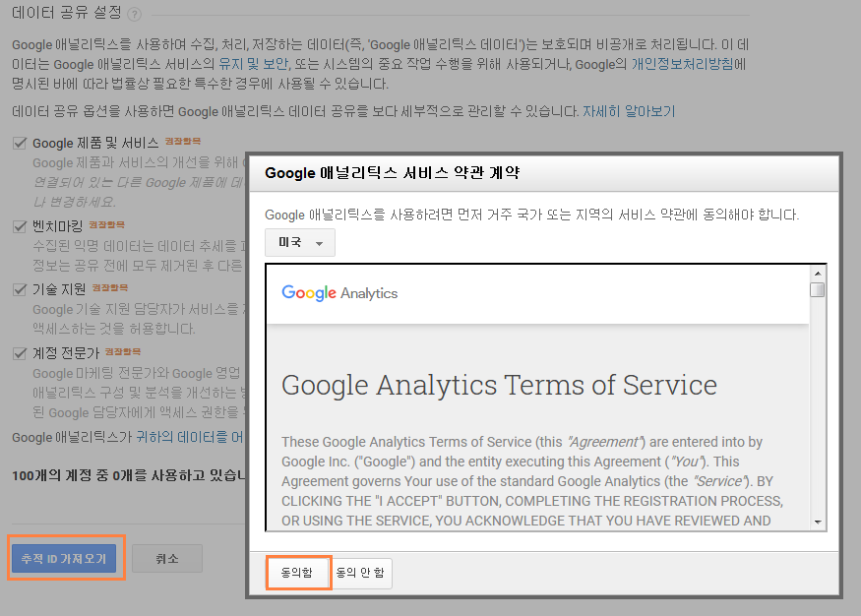Click the 동의 안 함 decline button
861x616 pixels.
point(361,573)
